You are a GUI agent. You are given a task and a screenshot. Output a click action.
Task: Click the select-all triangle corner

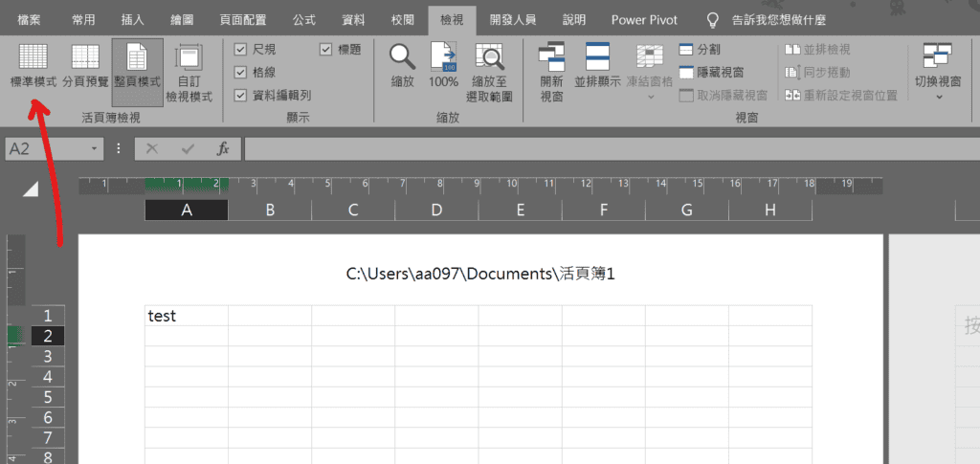31,189
